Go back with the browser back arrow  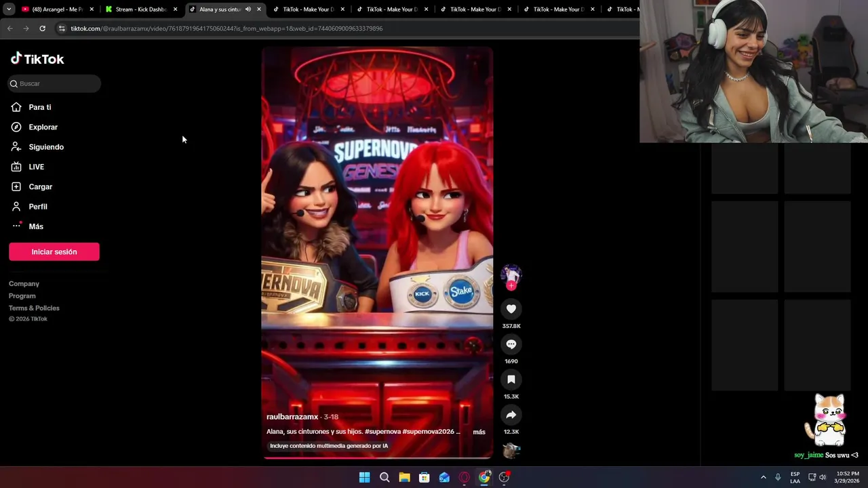(x=9, y=28)
